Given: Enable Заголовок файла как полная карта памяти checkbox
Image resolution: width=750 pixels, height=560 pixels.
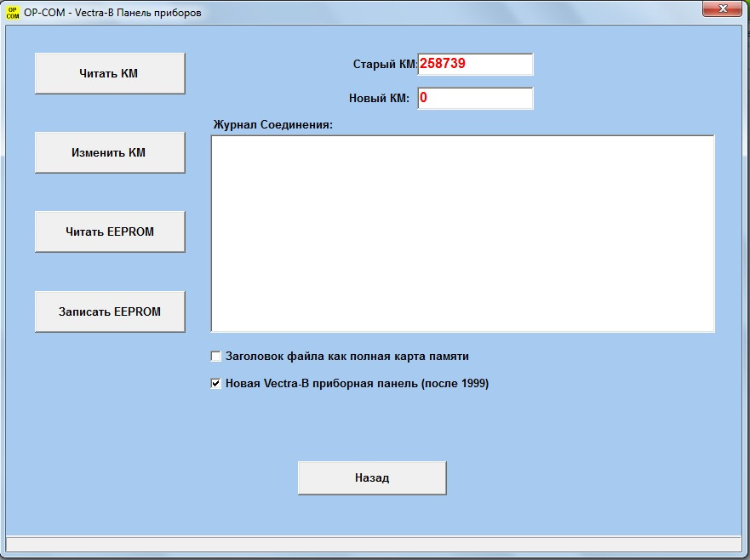Looking at the screenshot, I should click(215, 357).
